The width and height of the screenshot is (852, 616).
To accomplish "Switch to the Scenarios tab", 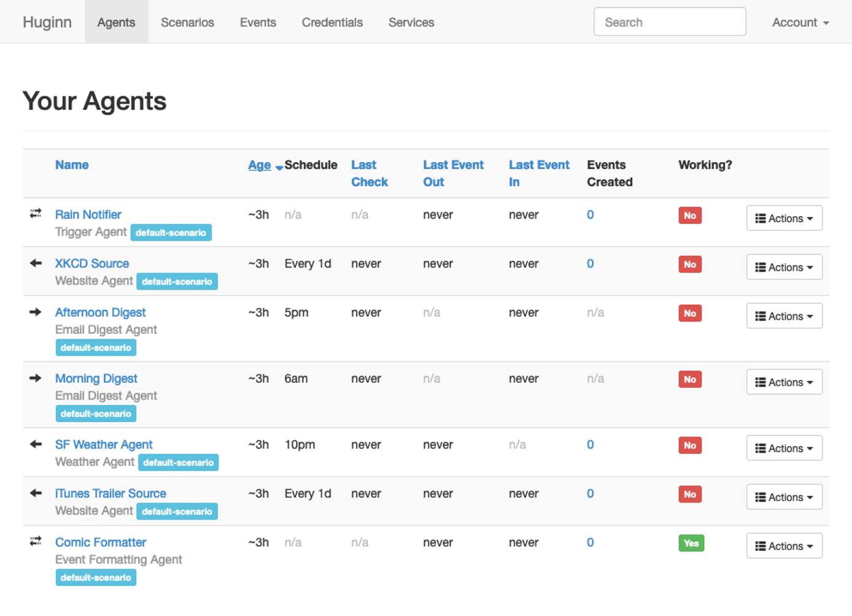I will pos(187,22).
